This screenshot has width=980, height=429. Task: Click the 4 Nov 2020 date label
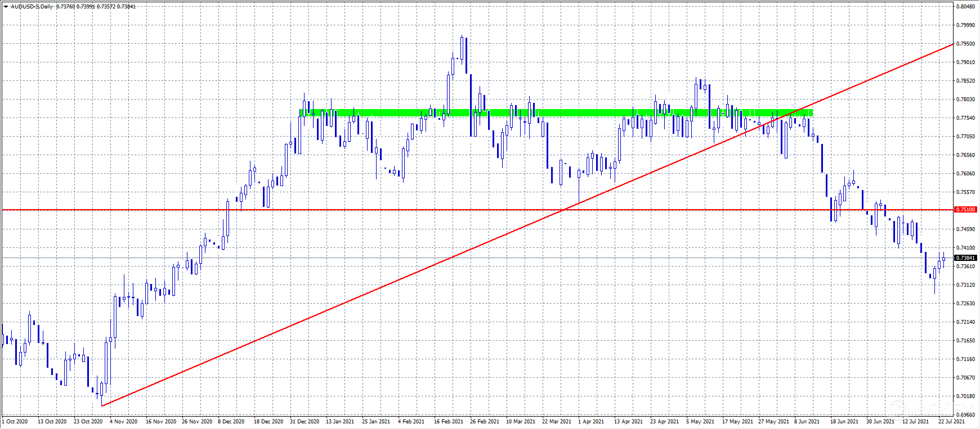pos(123,421)
